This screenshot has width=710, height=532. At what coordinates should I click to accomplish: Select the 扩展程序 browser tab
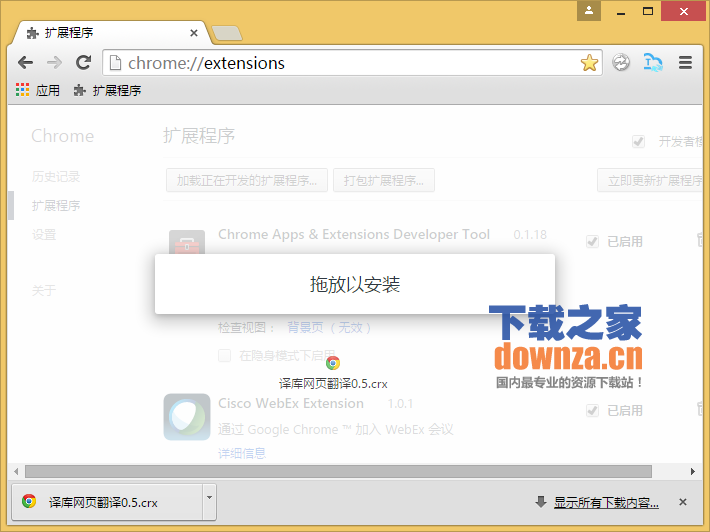(110, 33)
